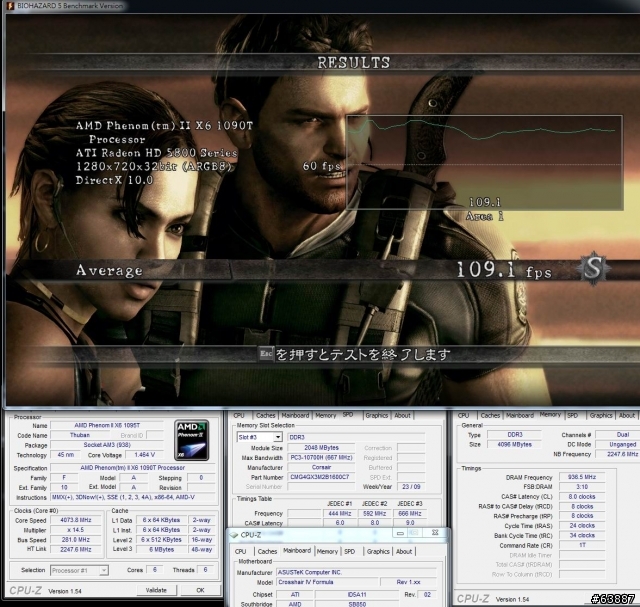The width and height of the screenshot is (640, 607).
Task: Select About tab in the right Memory window
Action: (627, 416)
